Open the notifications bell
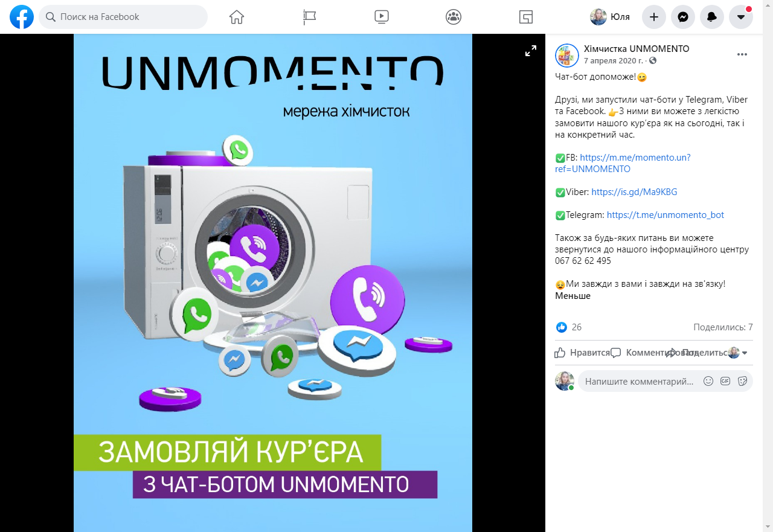The image size is (773, 532). (712, 17)
